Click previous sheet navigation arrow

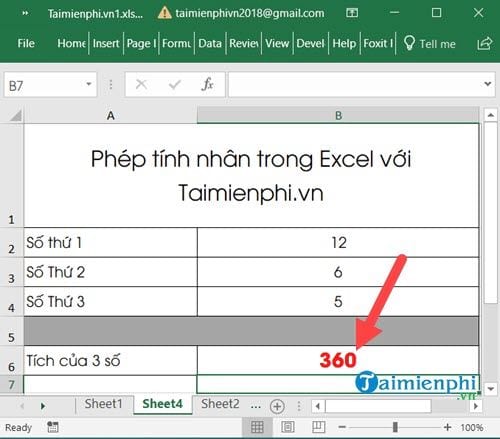(x=22, y=406)
